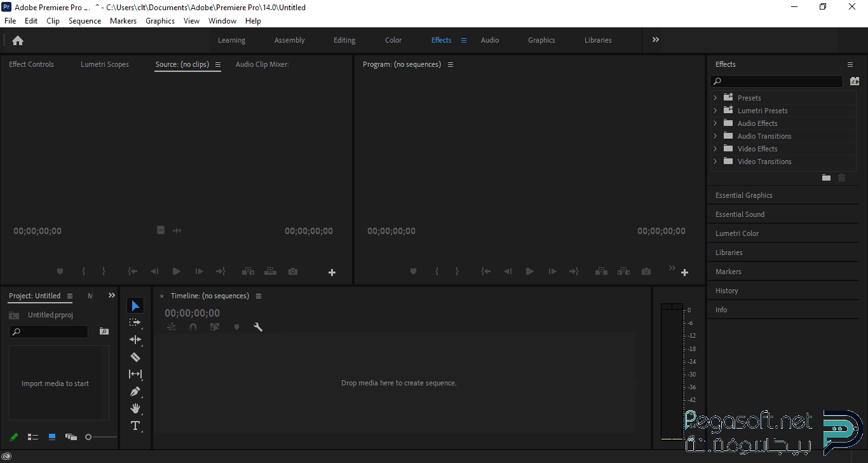
Task: Click Find from query folder icon in Project panel
Action: pyautogui.click(x=104, y=331)
